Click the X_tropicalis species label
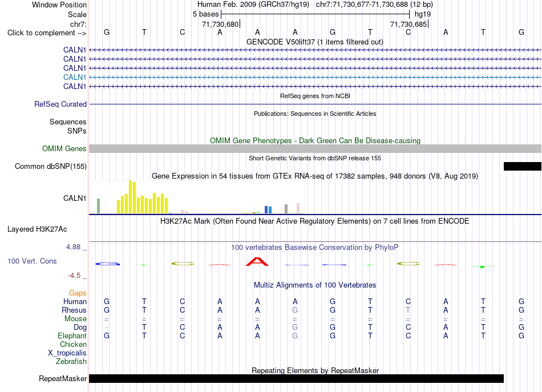The width and height of the screenshot is (542, 392). point(67,353)
